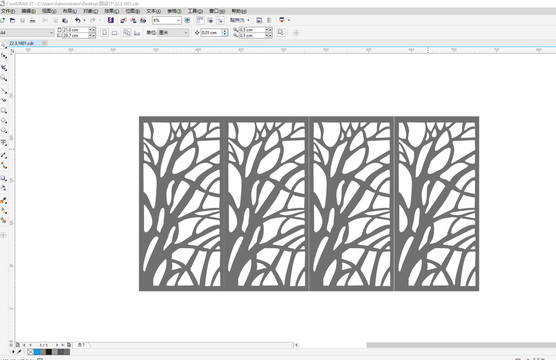Open the 编辑 (Edit) menu

[28, 11]
